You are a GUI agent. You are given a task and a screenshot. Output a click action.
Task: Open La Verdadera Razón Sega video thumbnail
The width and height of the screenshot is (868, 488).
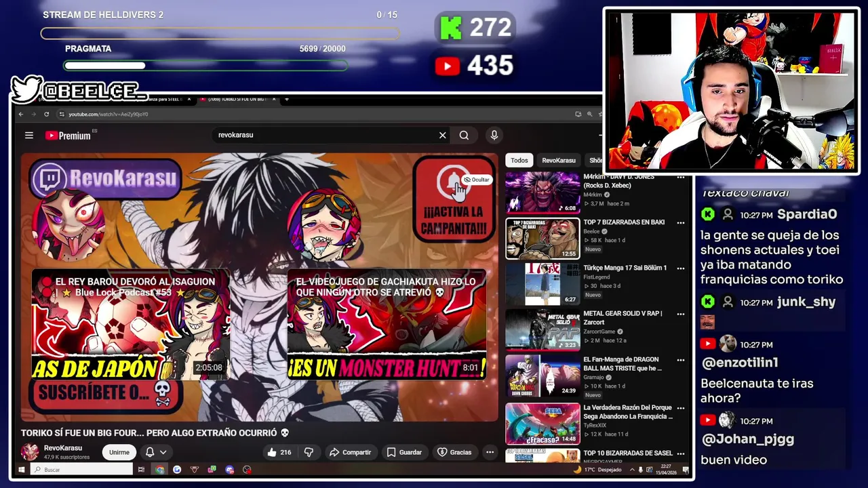(542, 424)
